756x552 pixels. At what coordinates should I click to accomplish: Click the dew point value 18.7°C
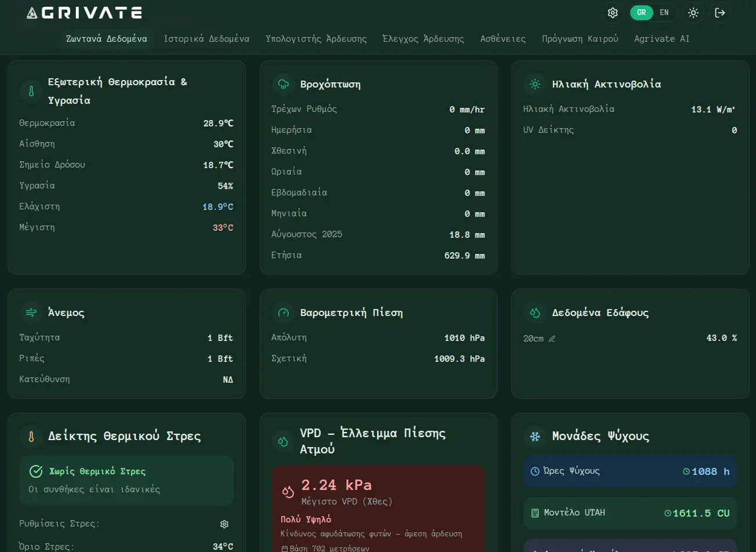point(218,165)
